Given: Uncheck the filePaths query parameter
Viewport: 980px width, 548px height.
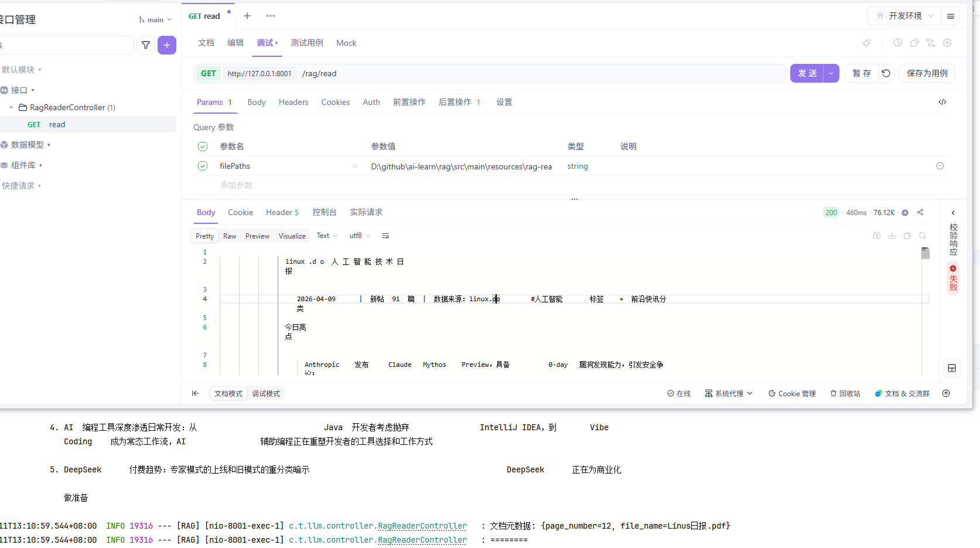Looking at the screenshot, I should [202, 166].
